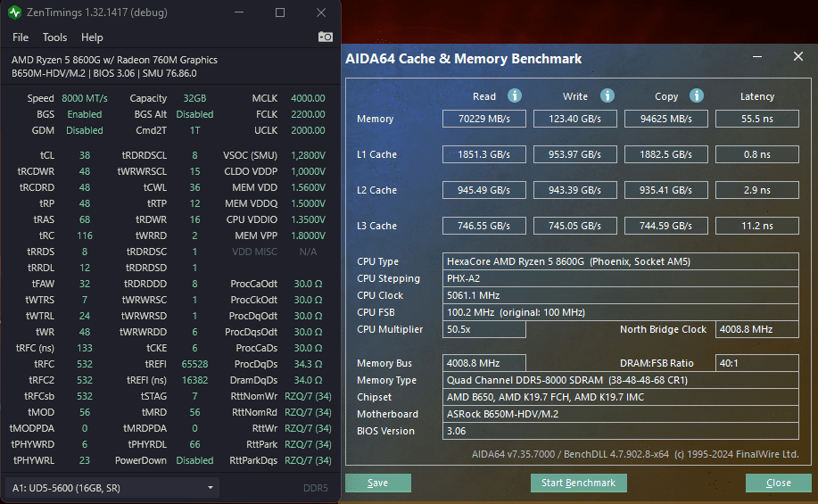Click the PowerDown Disabled value
The width and height of the screenshot is (818, 504).
point(194,460)
